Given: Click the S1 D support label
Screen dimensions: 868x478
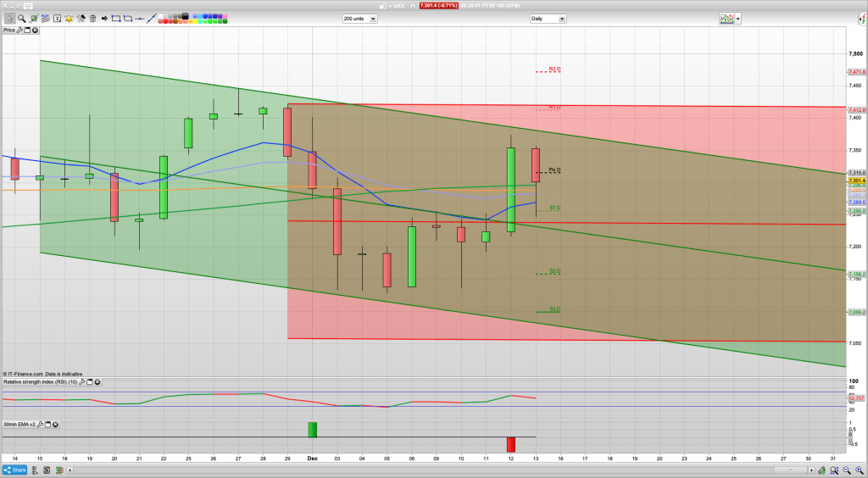Looking at the screenshot, I should click(x=554, y=208).
